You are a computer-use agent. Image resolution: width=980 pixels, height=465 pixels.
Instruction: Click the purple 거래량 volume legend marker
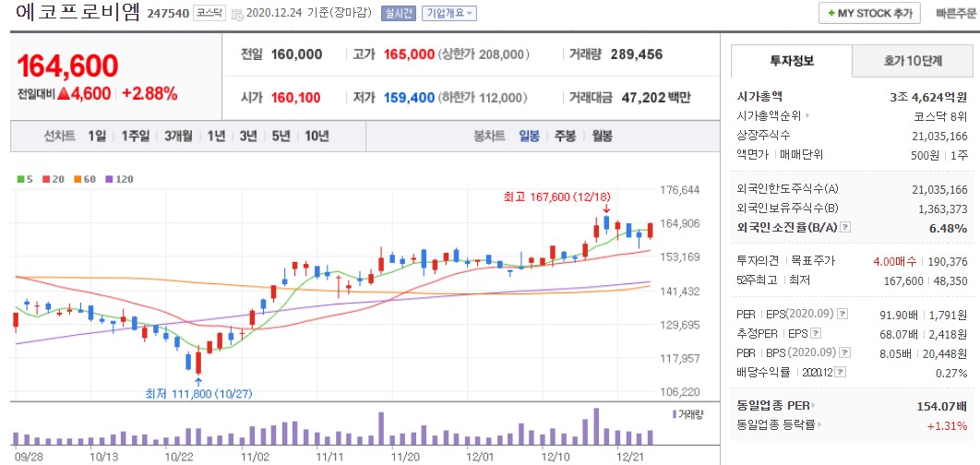coord(675,413)
